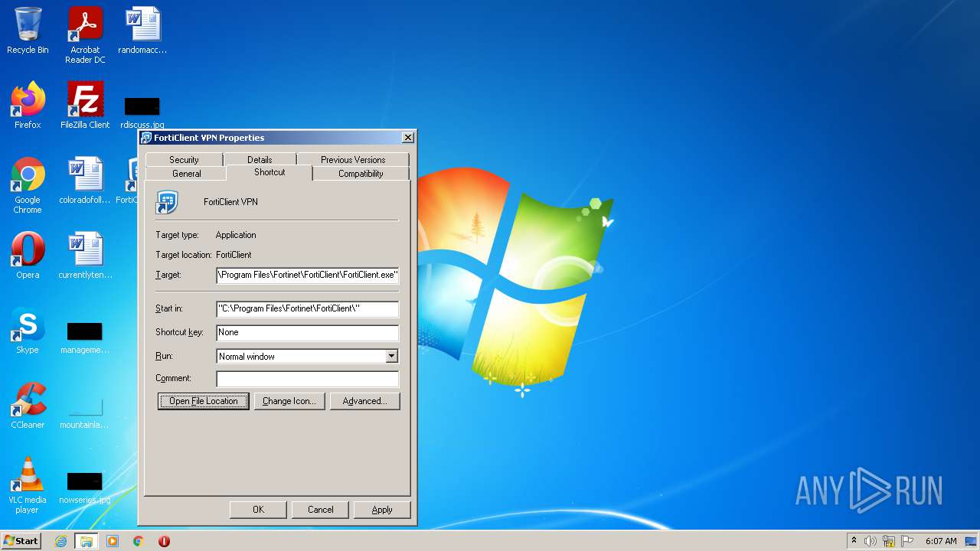Open VLC media player shortcut
This screenshot has height=551, width=980.
(x=28, y=485)
